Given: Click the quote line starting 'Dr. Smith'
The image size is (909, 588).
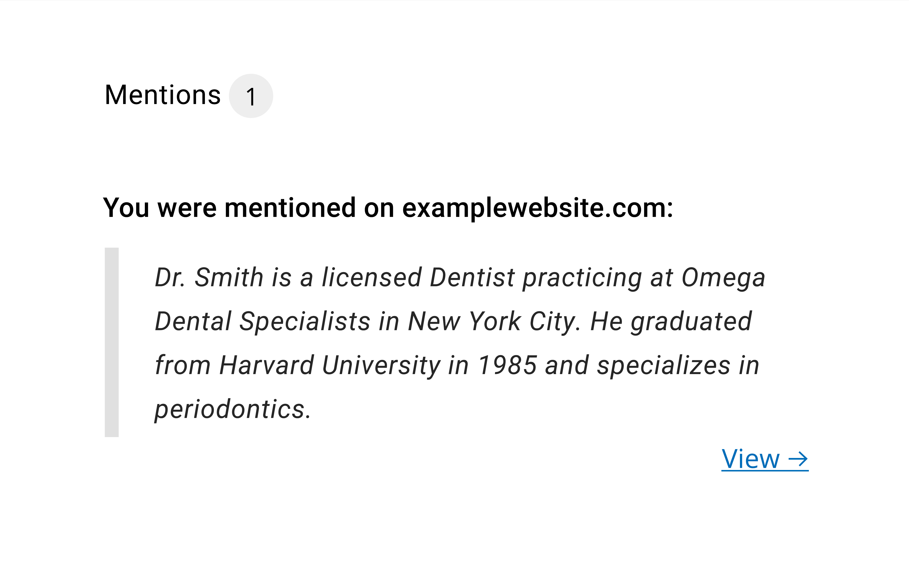Looking at the screenshot, I should click(x=460, y=278).
